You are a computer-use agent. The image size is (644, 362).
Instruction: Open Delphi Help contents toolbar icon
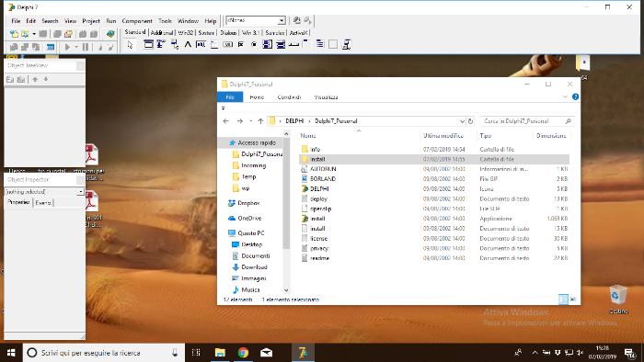(110, 34)
